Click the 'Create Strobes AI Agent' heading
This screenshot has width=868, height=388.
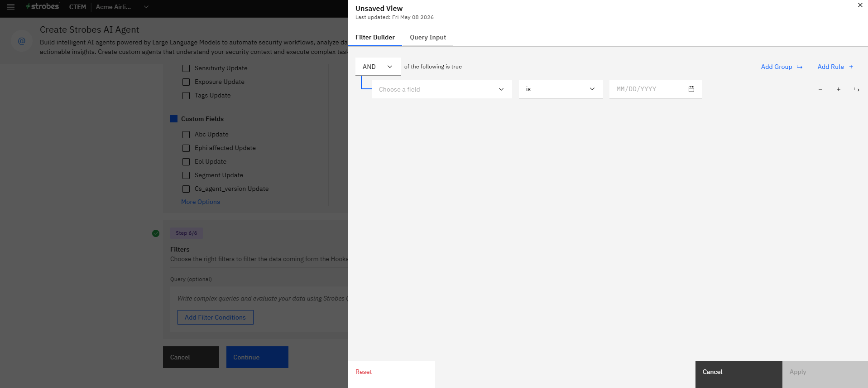(x=90, y=29)
